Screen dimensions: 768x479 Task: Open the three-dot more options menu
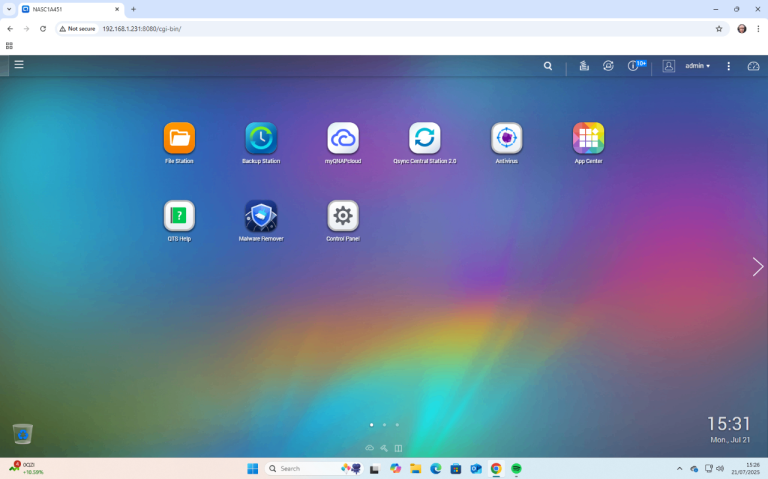[x=728, y=66]
